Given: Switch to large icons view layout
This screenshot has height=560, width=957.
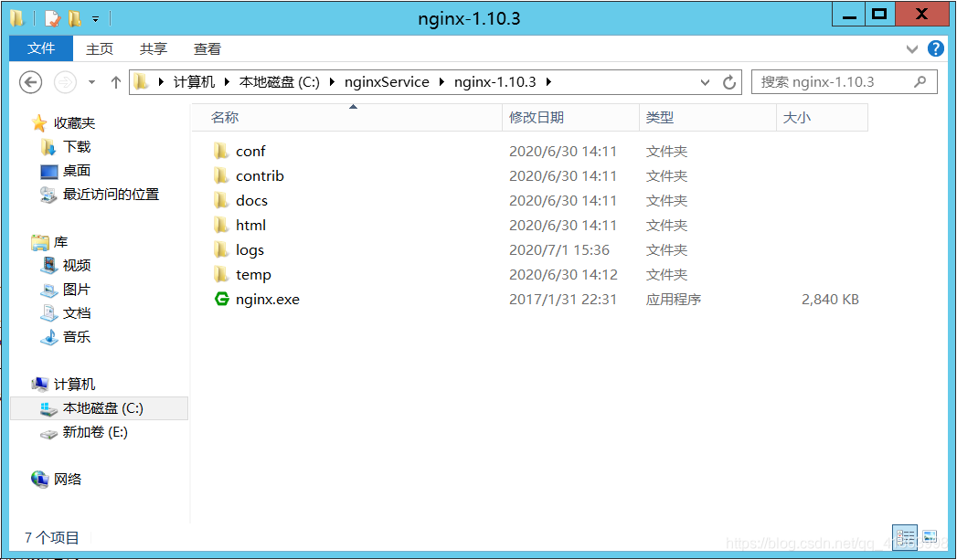Looking at the screenshot, I should click(x=930, y=537).
